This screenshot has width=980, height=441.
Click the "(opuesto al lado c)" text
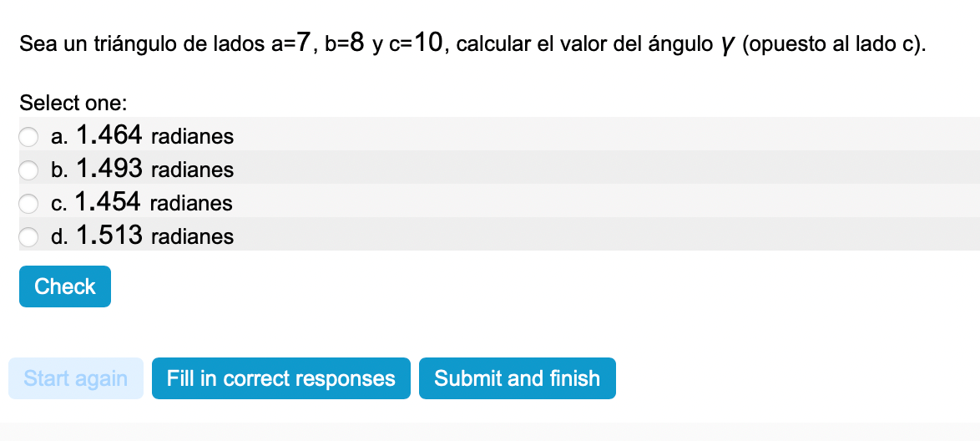pyautogui.click(x=833, y=44)
